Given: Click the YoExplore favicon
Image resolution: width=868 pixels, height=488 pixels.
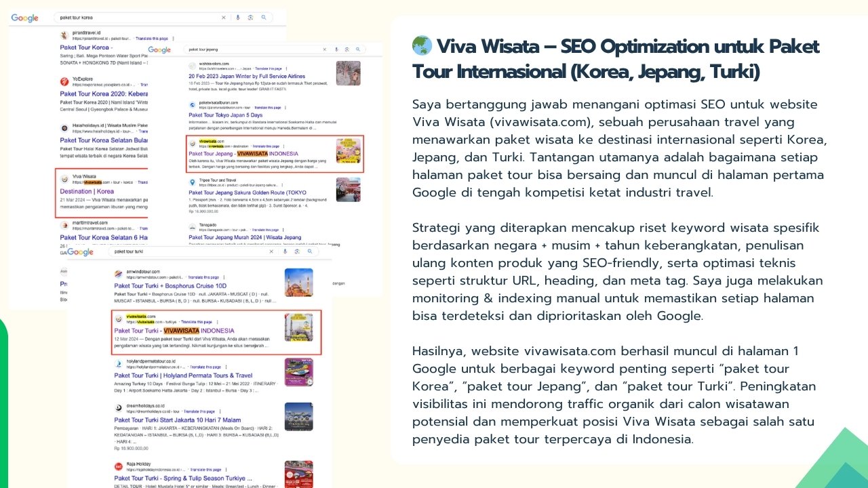Looking at the screenshot, I should (x=64, y=81).
